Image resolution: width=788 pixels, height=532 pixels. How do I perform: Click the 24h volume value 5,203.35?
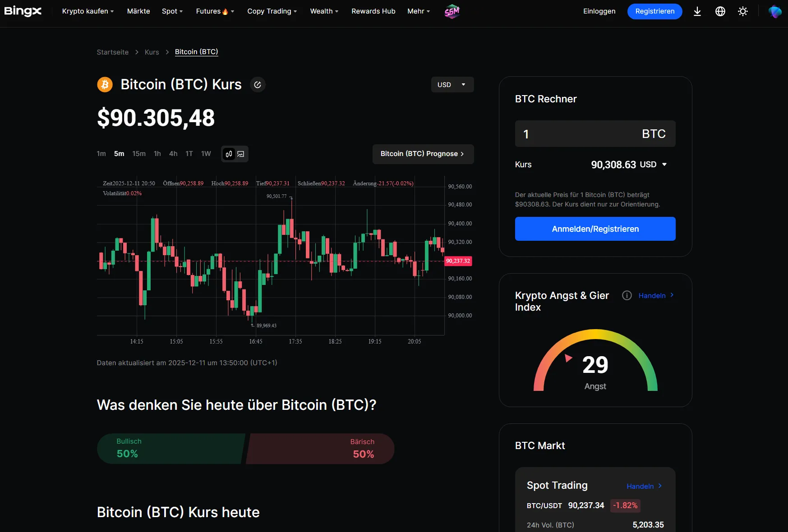point(648,525)
